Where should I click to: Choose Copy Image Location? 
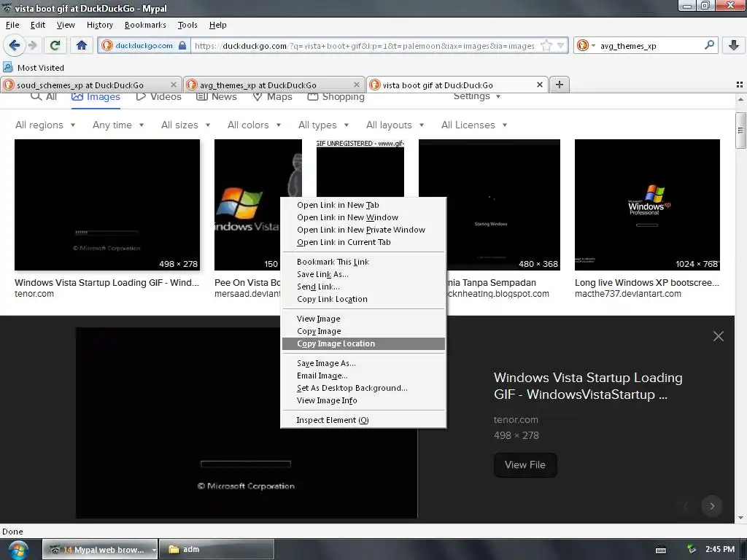coord(363,343)
